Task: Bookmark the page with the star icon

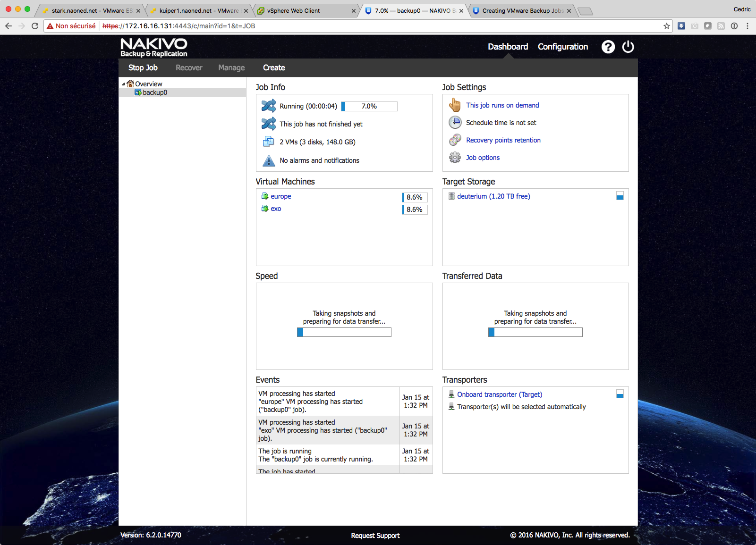Action: [666, 26]
